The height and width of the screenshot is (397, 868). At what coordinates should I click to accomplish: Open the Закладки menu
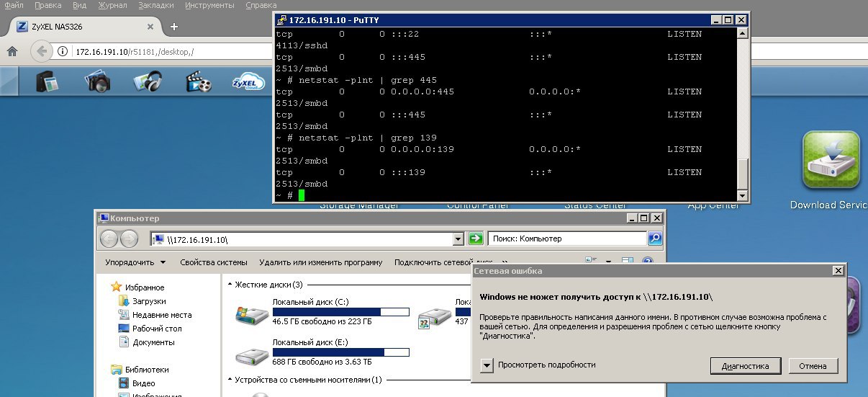(x=156, y=5)
